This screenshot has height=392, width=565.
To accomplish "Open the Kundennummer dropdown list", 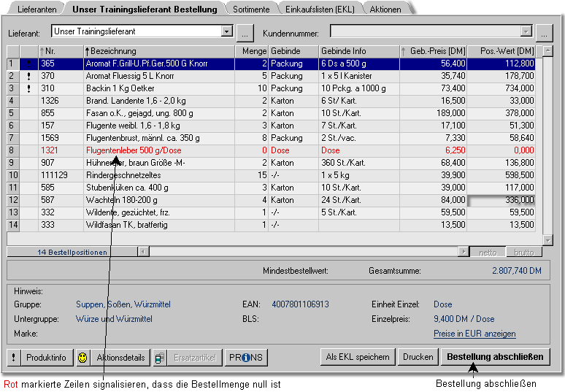I will click(x=526, y=32).
